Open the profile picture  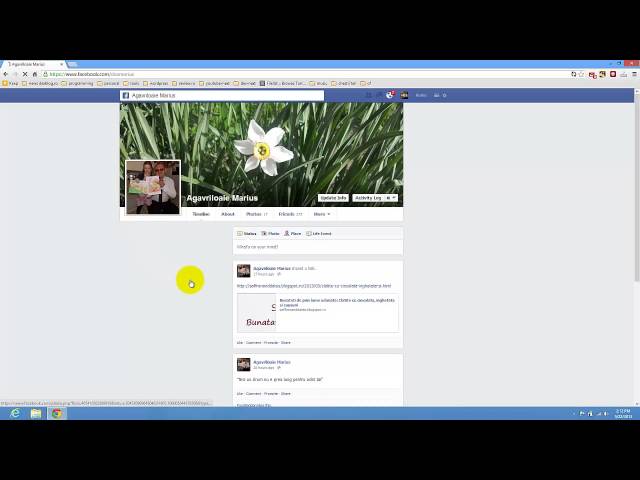(x=153, y=187)
